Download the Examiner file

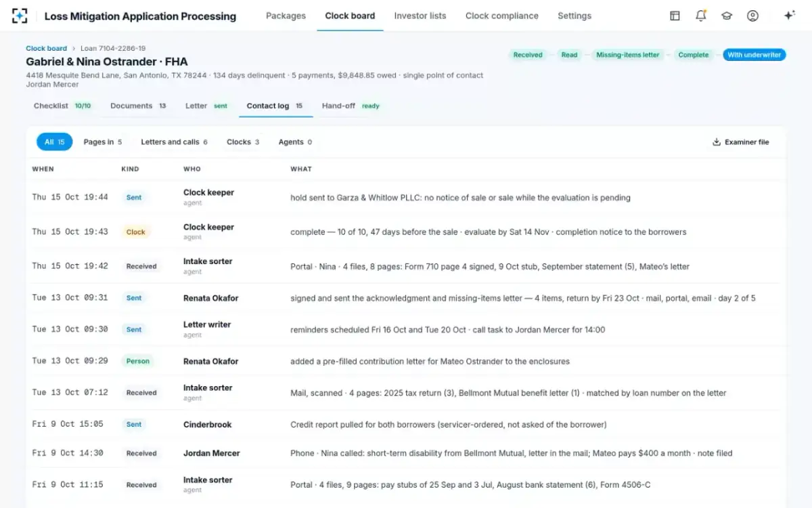[741, 142]
